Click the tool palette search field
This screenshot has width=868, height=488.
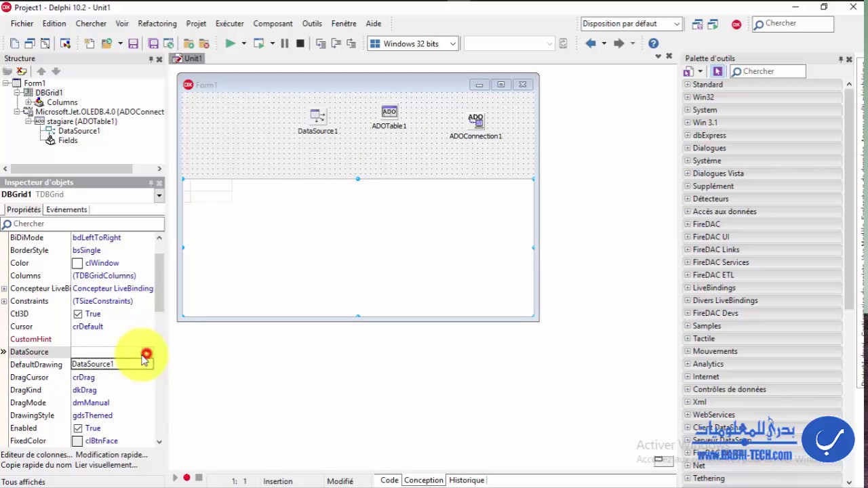point(768,71)
